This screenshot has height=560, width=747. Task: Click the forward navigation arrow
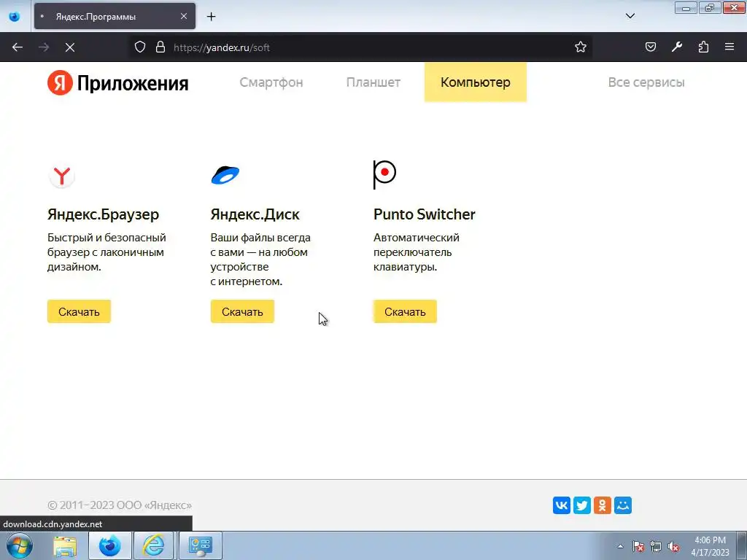(44, 47)
